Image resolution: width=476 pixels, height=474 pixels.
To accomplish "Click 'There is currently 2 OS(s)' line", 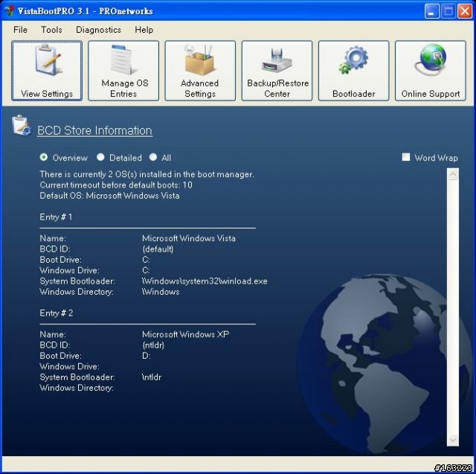I will 147,174.
